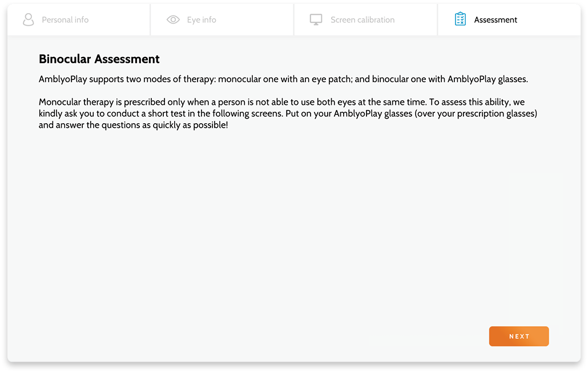The width and height of the screenshot is (588, 373).
Task: Select the Assessment tab label
Action: click(x=496, y=20)
